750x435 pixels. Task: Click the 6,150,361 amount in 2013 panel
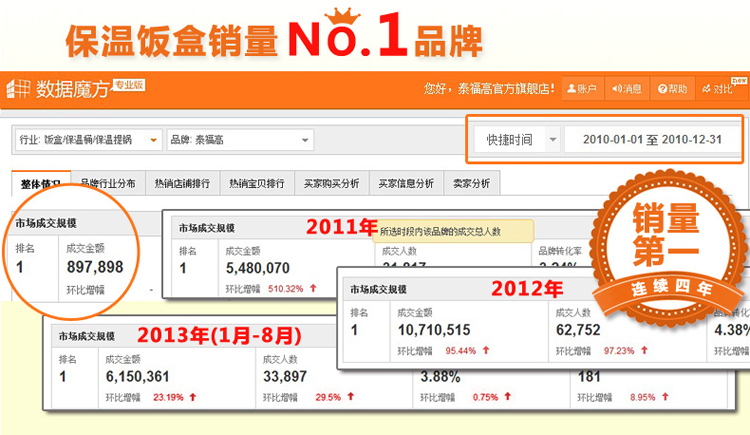click(x=137, y=377)
